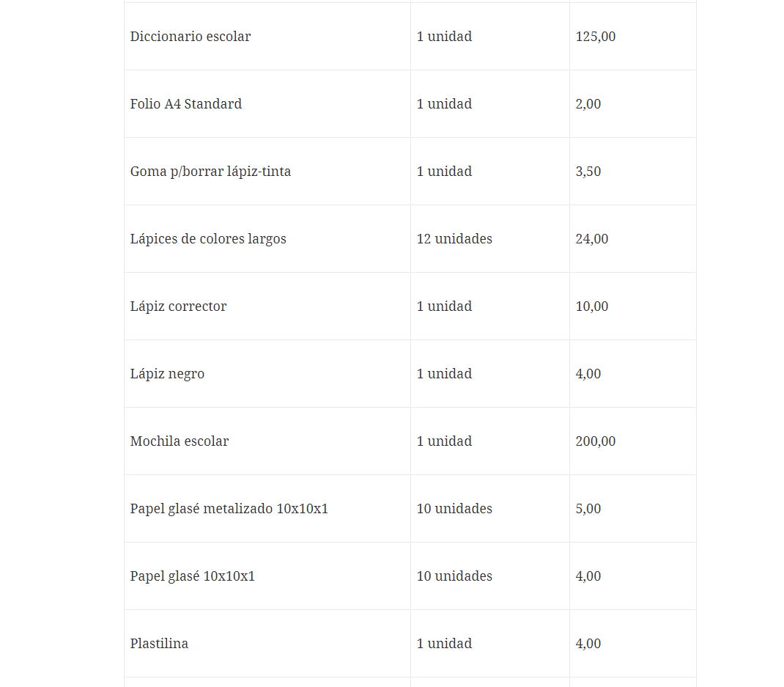Click the "Mochila escolar" item text
The image size is (784, 687).
point(180,441)
